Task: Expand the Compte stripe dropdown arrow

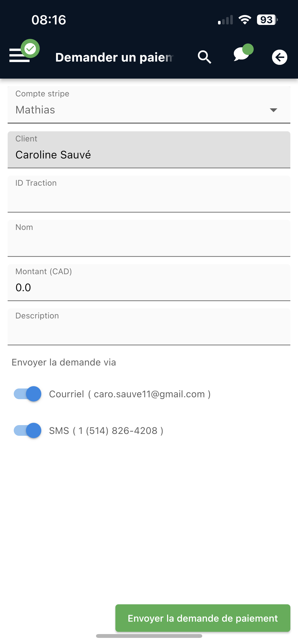Action: [273, 110]
